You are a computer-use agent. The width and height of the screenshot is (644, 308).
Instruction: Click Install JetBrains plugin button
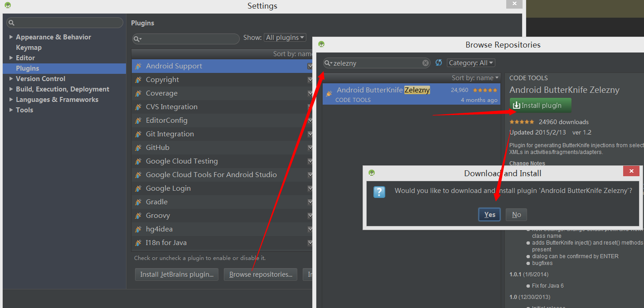(177, 274)
